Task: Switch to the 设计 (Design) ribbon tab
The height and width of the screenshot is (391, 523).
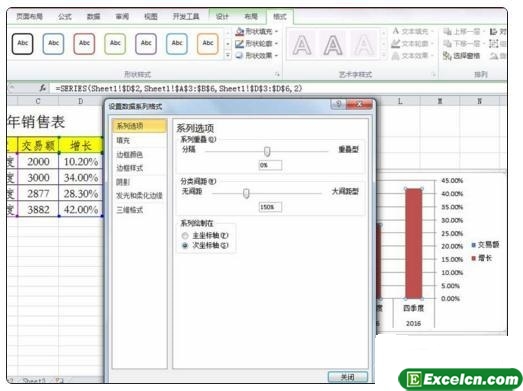Action: point(222,16)
